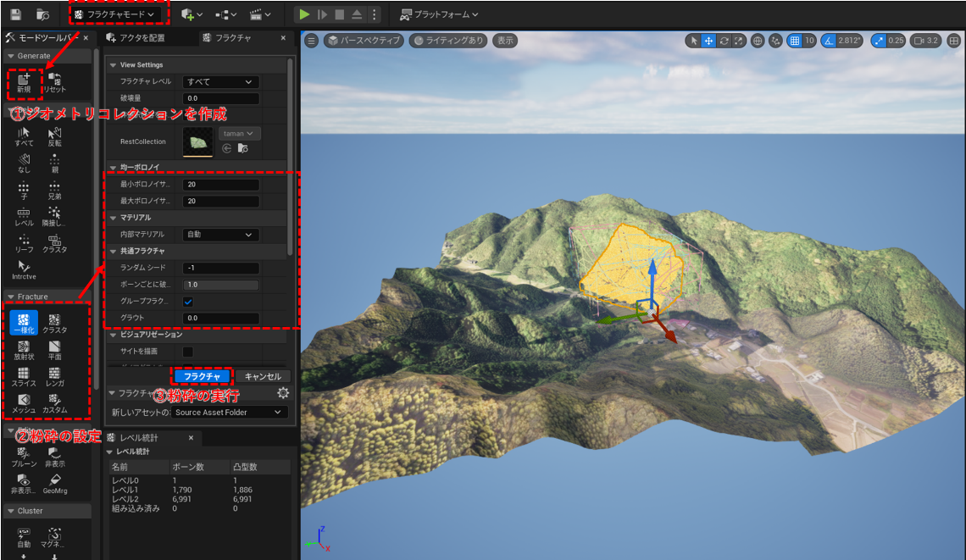Viewport: 966px width, 560px height.
Task: Select the 放射状 radial fracture tool
Action: point(24,349)
